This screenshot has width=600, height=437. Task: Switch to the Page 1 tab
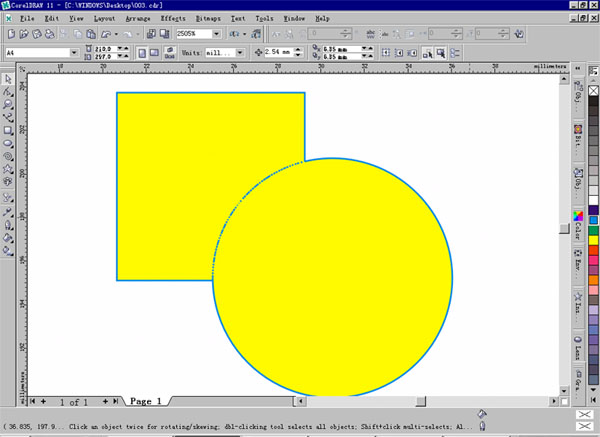[x=146, y=401]
